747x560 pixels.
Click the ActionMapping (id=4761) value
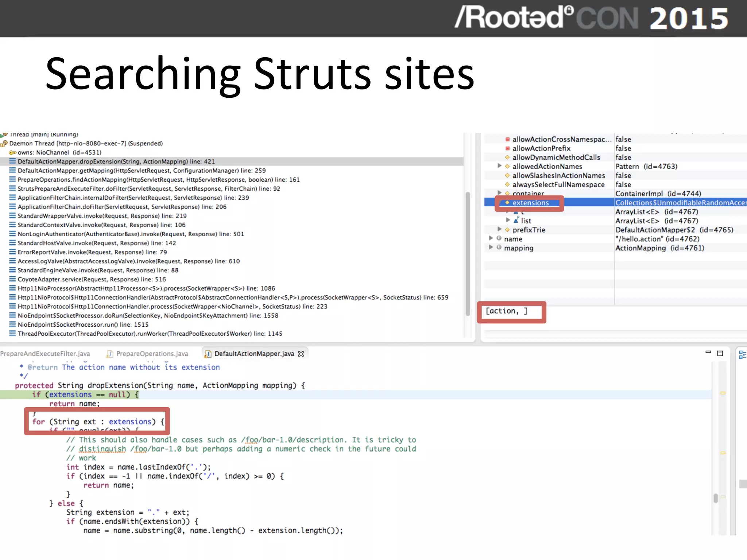point(660,248)
